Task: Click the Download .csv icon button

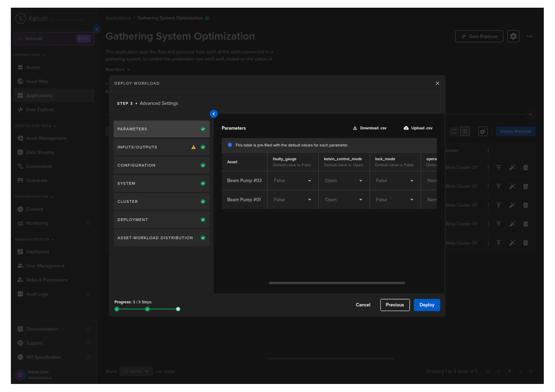Action: 355,128
